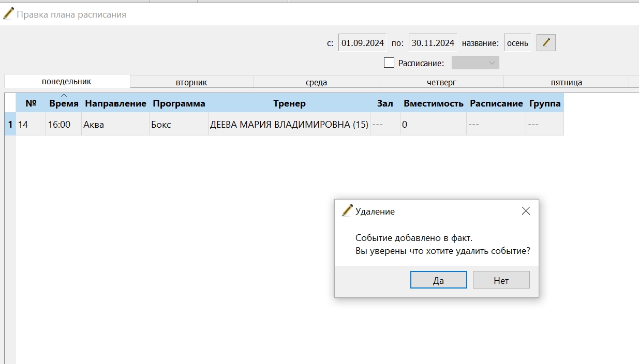Viewport: 639px width, 364px height.
Task: Click the end date field 30.11.2024
Action: (x=433, y=43)
